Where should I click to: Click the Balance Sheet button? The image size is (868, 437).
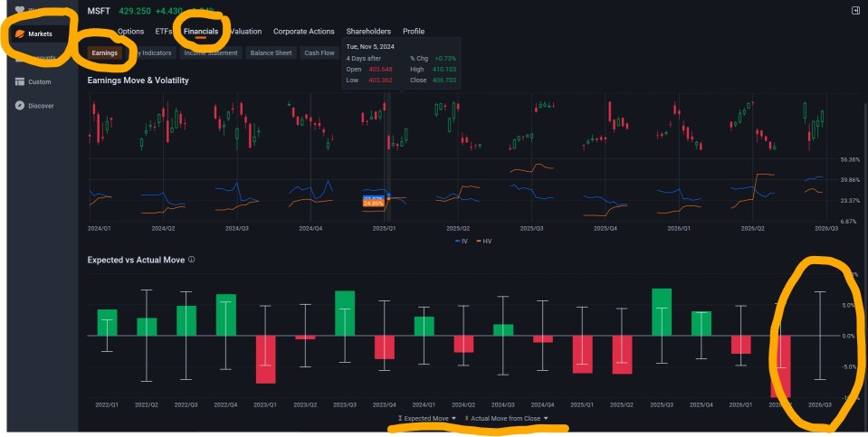click(x=271, y=53)
